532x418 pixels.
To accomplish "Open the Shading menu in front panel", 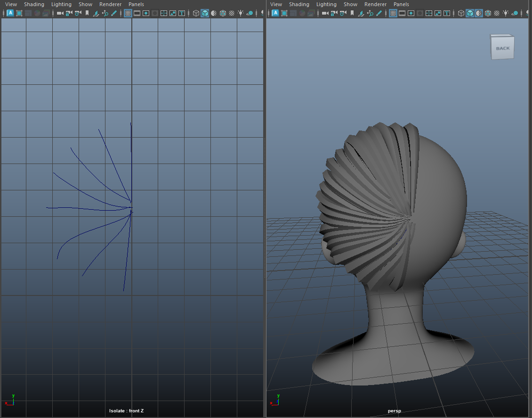I will 34,4.
